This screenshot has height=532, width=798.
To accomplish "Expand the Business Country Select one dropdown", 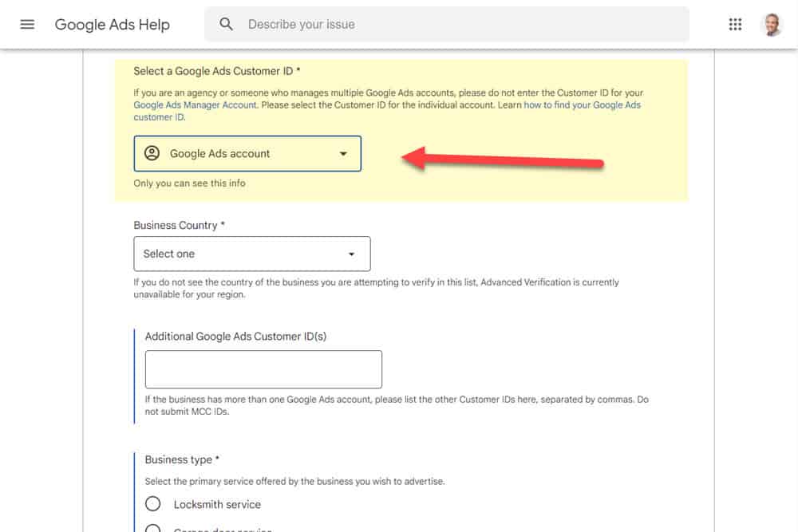I will point(252,254).
